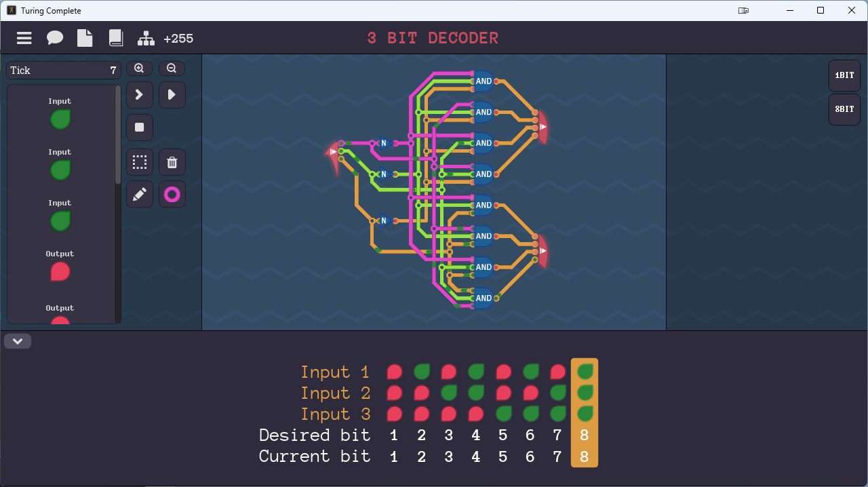Open the documentation book icon
Screen dimensions: 868x487
(x=115, y=38)
